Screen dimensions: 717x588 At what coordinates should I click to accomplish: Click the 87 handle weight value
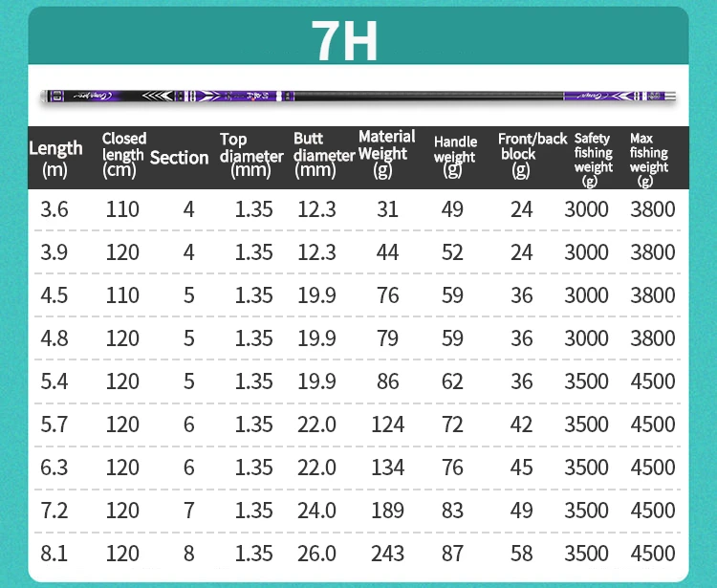tap(452, 554)
